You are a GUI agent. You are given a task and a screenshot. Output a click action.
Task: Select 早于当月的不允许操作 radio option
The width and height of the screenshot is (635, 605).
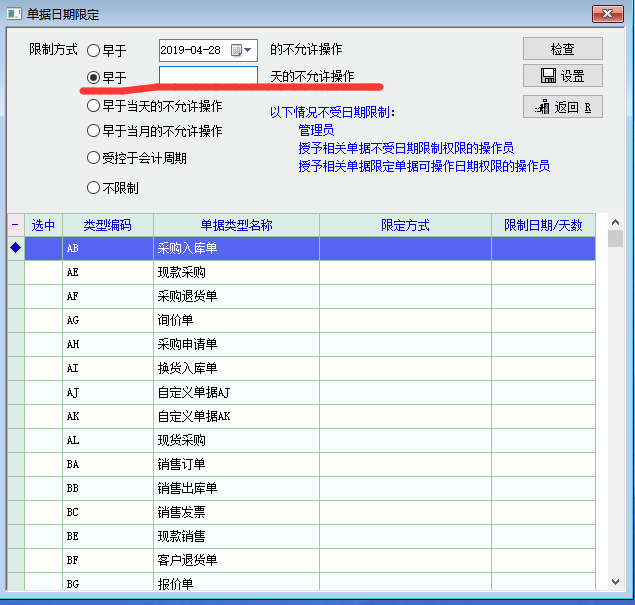[94, 131]
